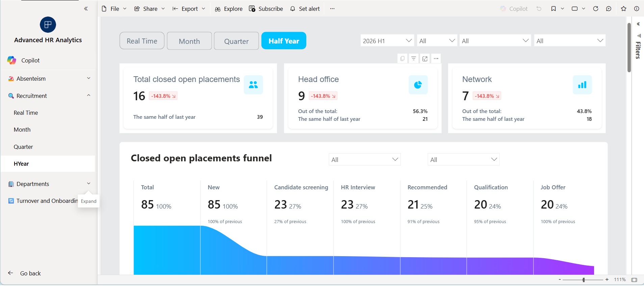
Task: Open the filter icon on visual header
Action: [x=413, y=59]
